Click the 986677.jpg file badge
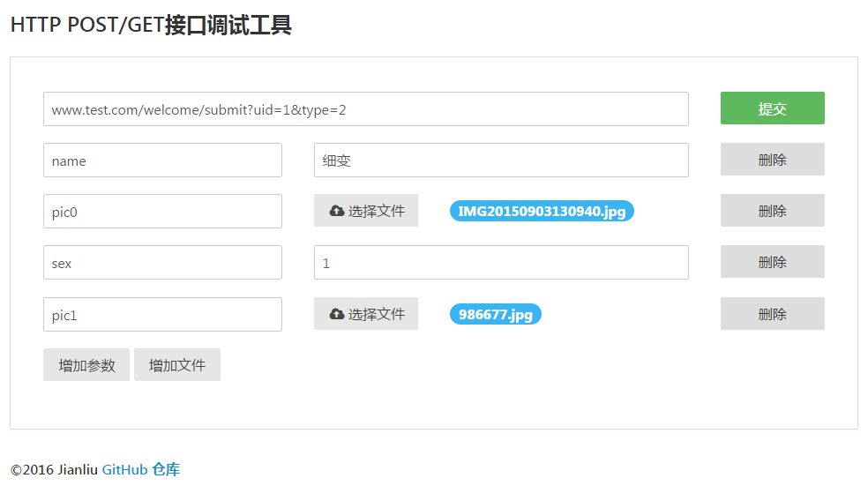The image size is (868, 493). click(x=495, y=315)
